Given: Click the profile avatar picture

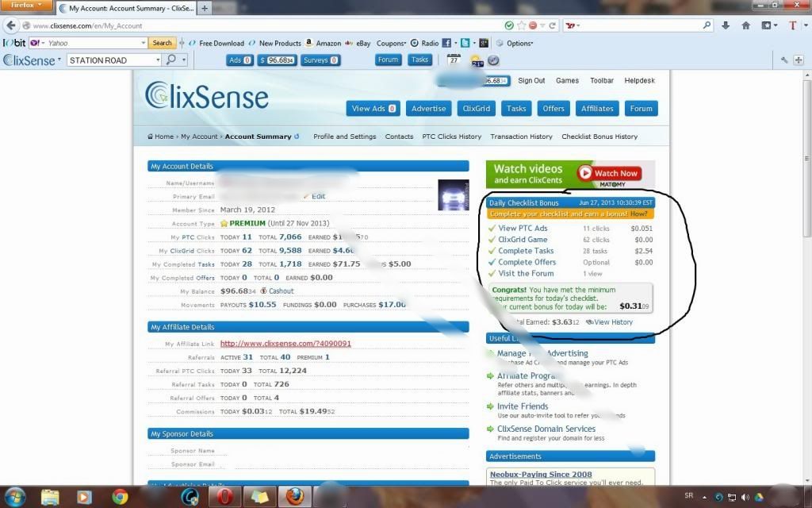Looking at the screenshot, I should (453, 195).
